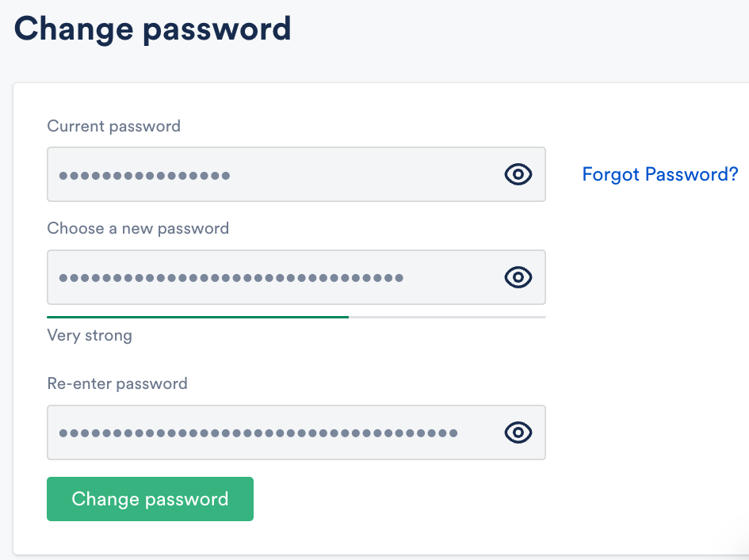Click into the Choose a new password field
Screen dimensions: 749x560
pos(444,277)
